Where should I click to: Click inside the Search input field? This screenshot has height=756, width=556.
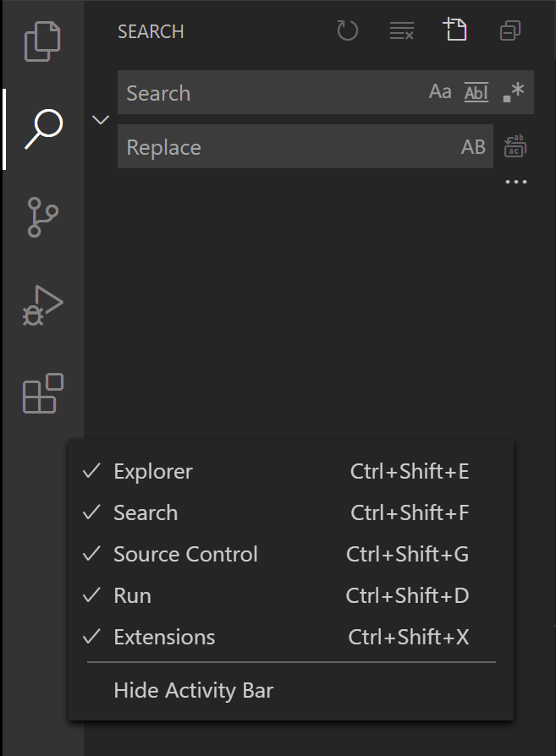coord(254,91)
